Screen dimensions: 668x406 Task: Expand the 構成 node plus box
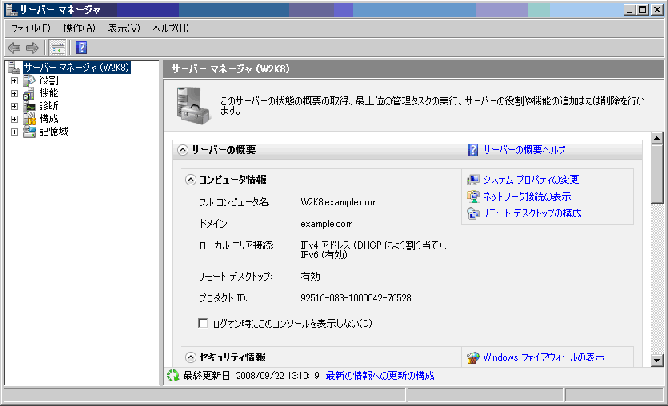pos(14,119)
